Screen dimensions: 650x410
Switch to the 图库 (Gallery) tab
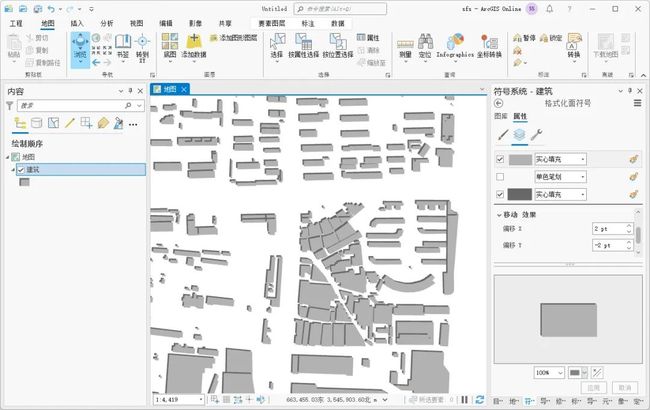tap(501, 116)
